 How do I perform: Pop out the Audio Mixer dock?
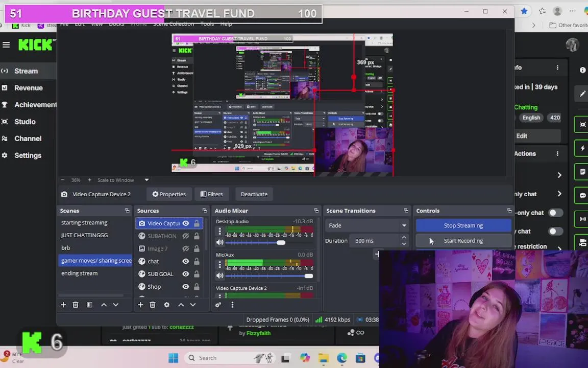click(316, 211)
